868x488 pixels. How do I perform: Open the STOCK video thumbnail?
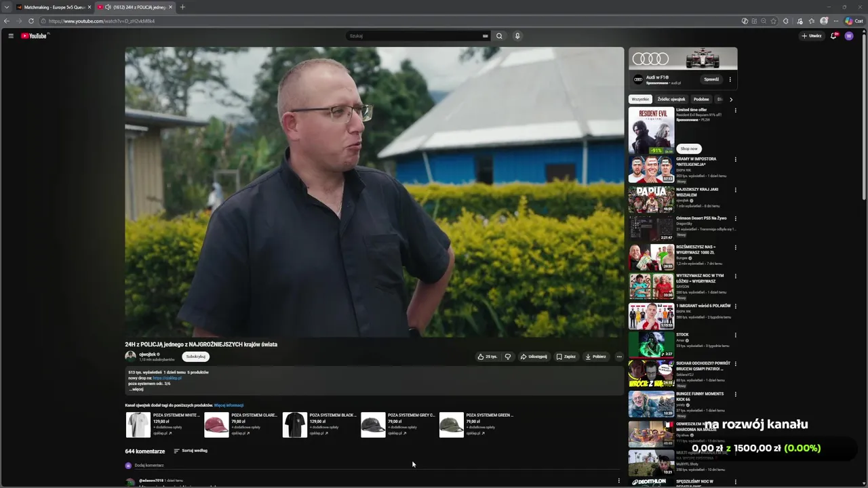click(x=651, y=344)
